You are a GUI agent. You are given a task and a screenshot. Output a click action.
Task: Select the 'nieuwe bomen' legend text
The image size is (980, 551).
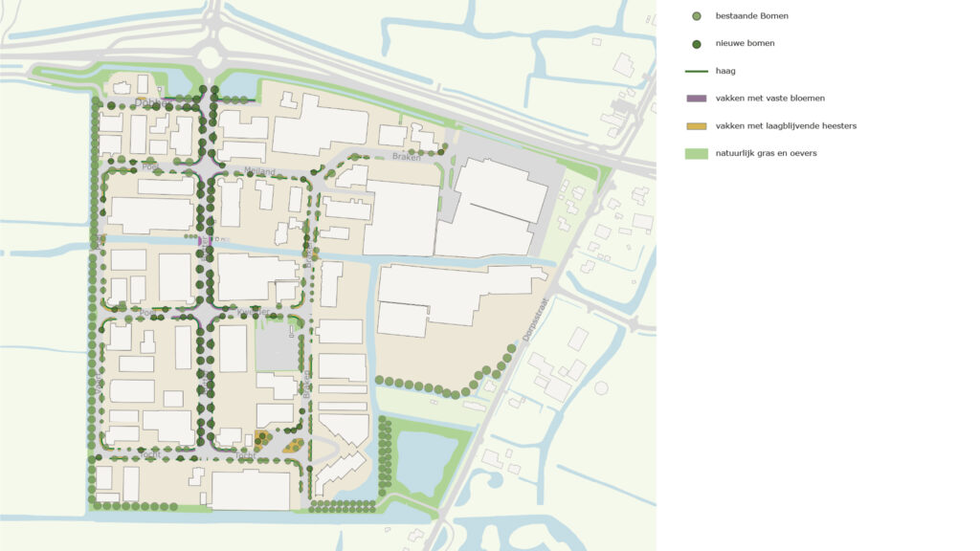pyautogui.click(x=745, y=43)
